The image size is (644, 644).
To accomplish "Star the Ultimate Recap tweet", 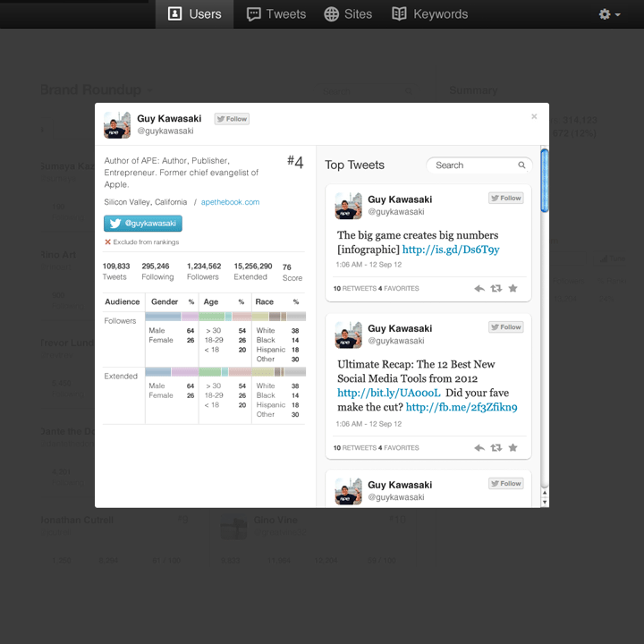I will [x=513, y=447].
